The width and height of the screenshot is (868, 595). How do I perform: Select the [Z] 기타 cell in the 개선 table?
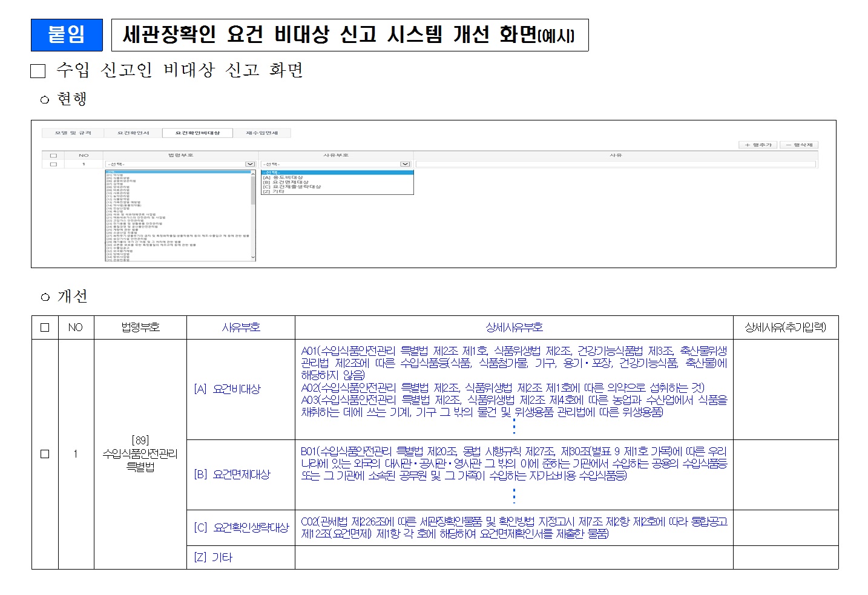coord(241,557)
